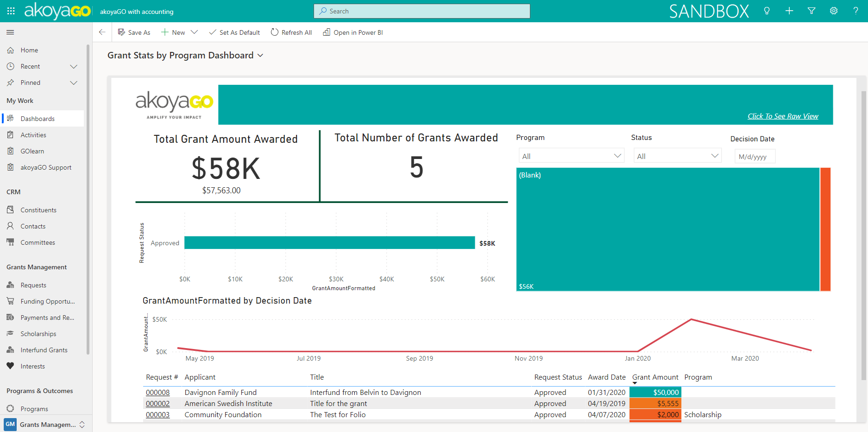Click the Save As button
Image resolution: width=868 pixels, height=432 pixels.
pos(134,32)
